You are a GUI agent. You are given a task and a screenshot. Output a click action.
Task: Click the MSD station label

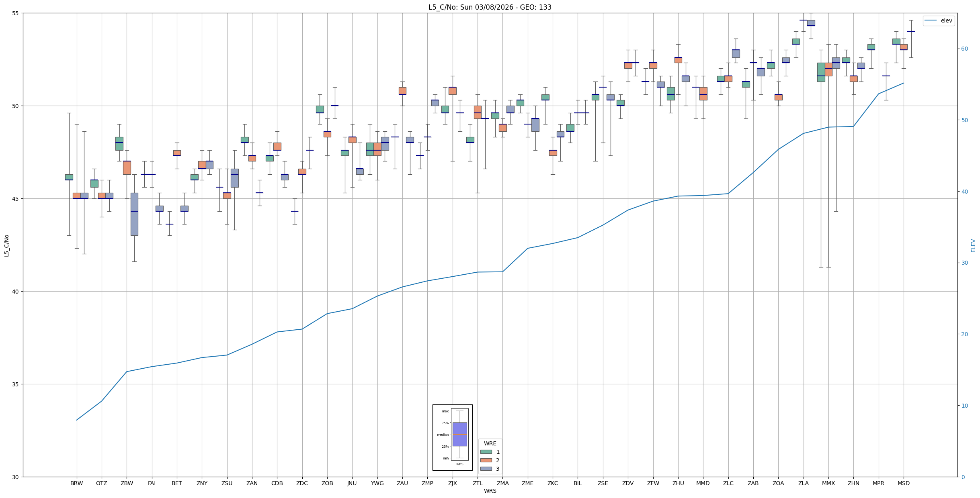[x=903, y=483]
